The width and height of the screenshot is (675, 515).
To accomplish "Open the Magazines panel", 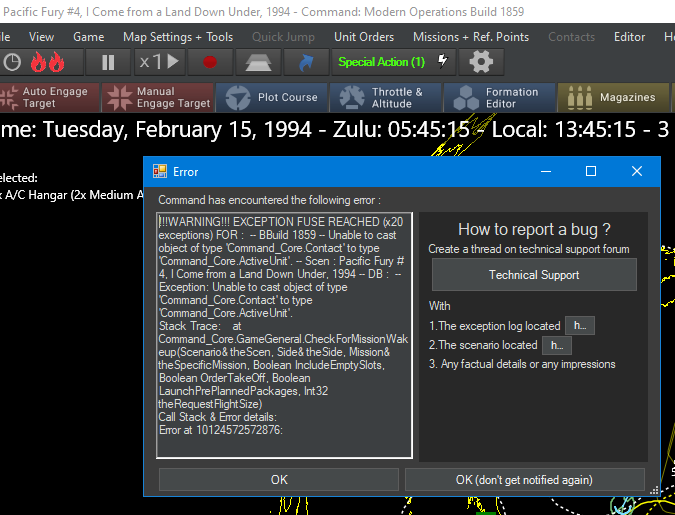I will pos(613,97).
